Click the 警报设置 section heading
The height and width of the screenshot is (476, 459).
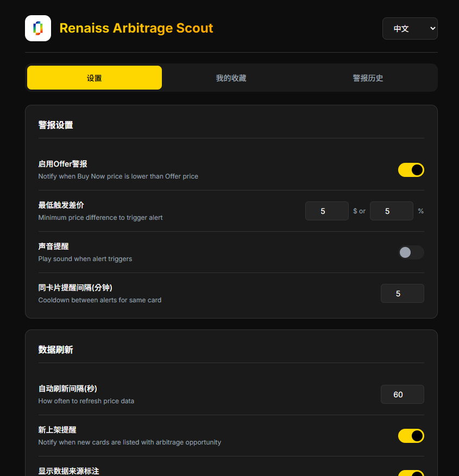pos(55,125)
